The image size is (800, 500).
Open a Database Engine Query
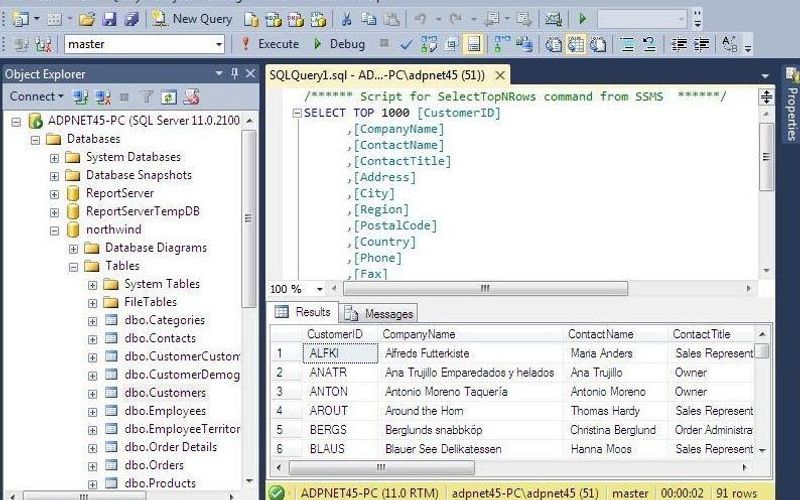(251, 19)
